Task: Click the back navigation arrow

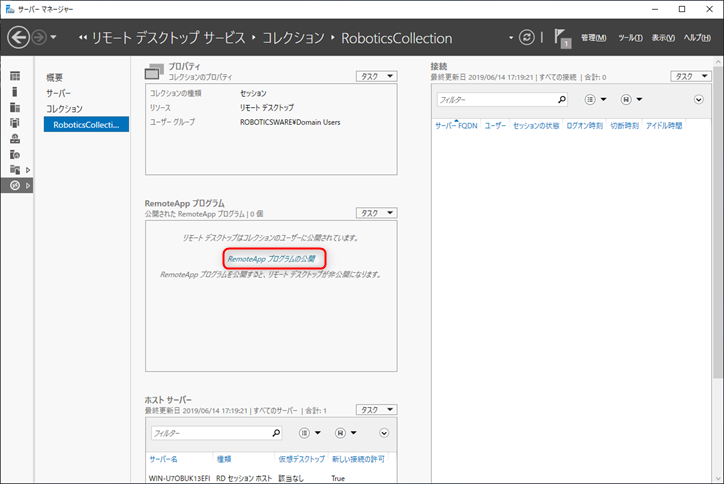Action: (19, 38)
